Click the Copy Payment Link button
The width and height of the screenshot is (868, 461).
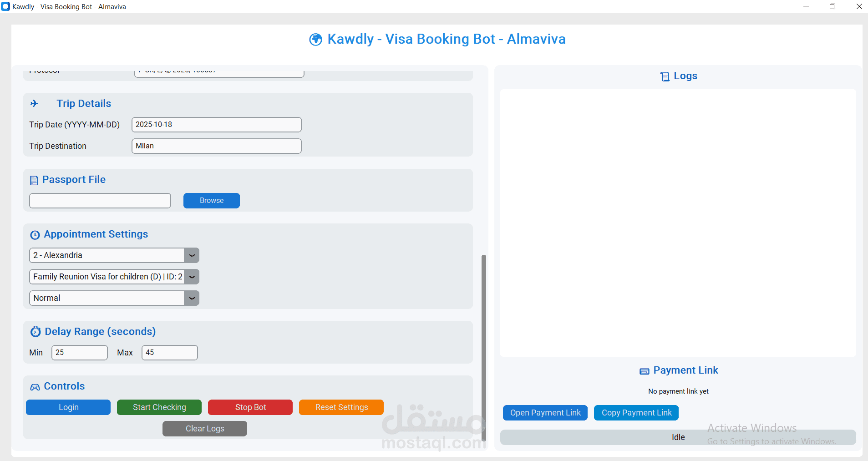pyautogui.click(x=636, y=413)
